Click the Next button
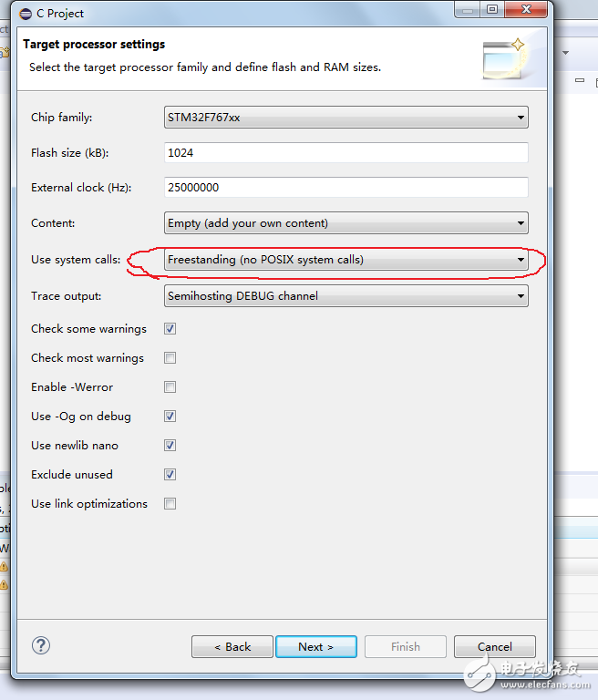Screen dimensions: 598x700 pyautogui.click(x=315, y=647)
